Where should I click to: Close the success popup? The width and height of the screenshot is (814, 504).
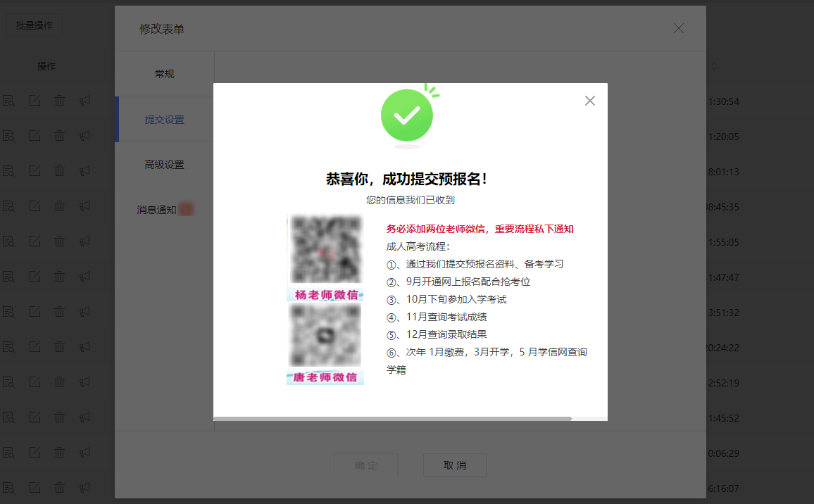coord(590,101)
